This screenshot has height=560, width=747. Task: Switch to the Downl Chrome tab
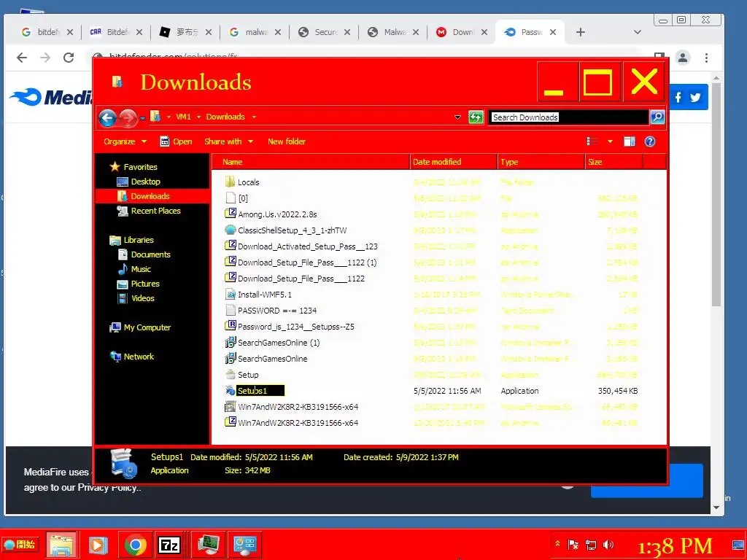tap(462, 32)
